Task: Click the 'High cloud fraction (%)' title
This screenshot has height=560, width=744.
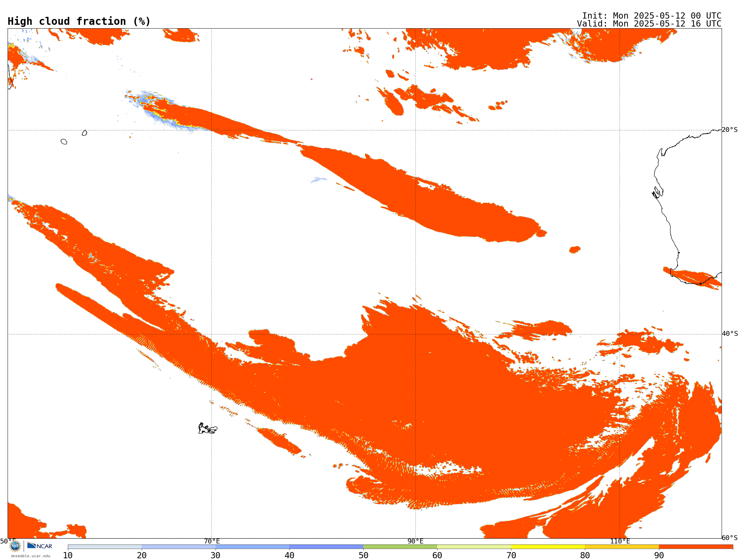Action: (79, 21)
